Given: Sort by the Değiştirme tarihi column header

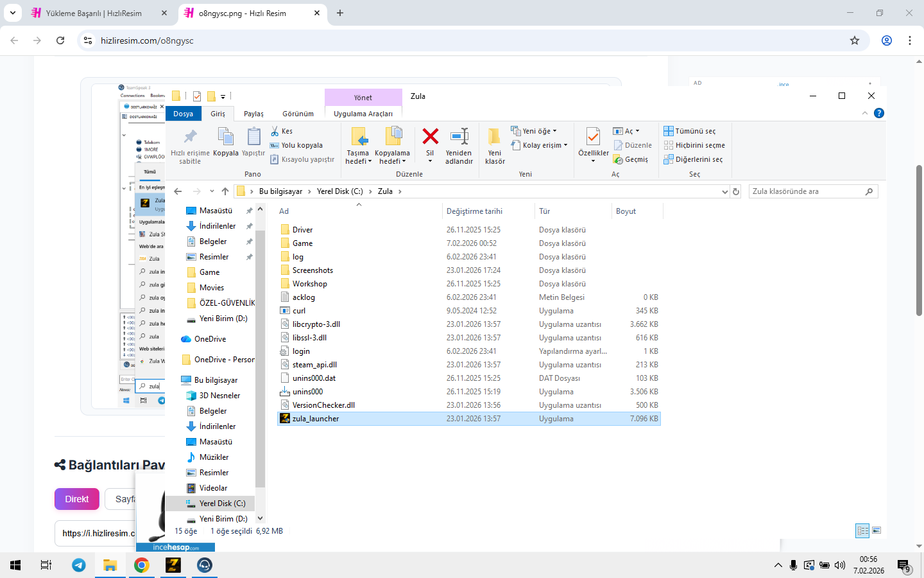Looking at the screenshot, I should pos(488,211).
